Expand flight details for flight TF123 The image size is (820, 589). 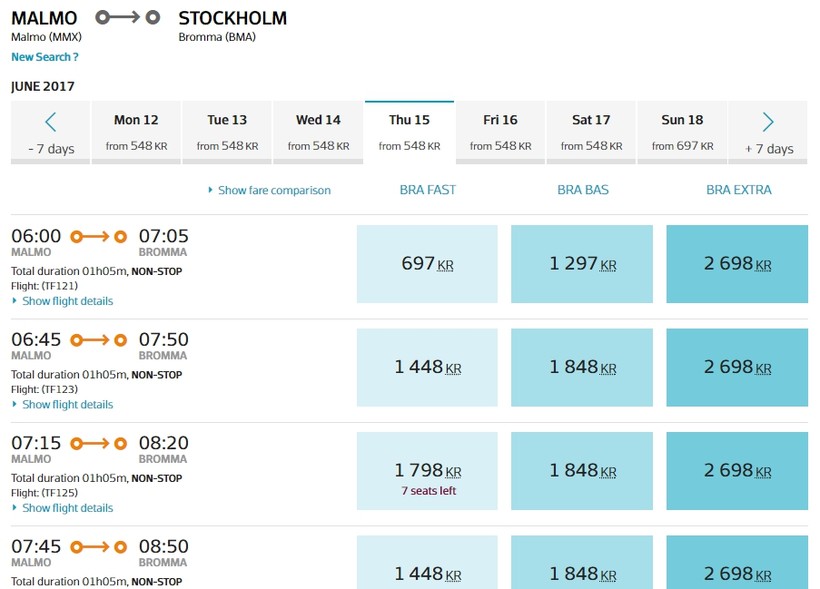pyautogui.click(x=67, y=405)
